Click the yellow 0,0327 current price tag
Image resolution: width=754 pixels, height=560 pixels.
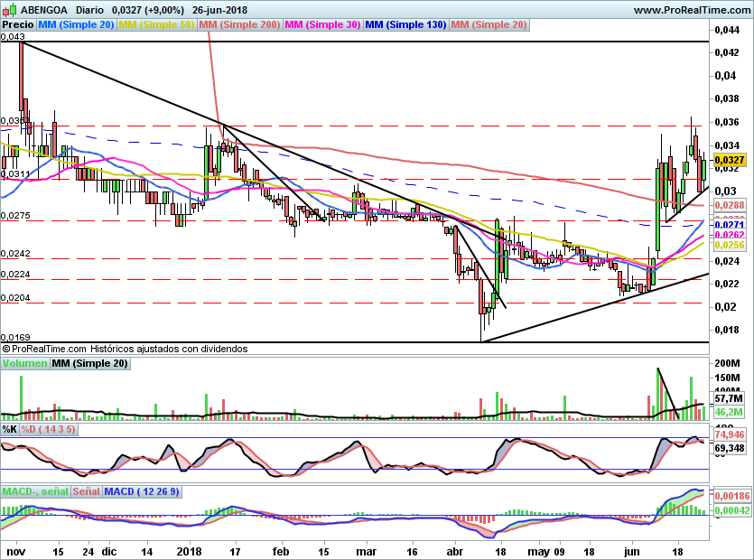point(730,160)
